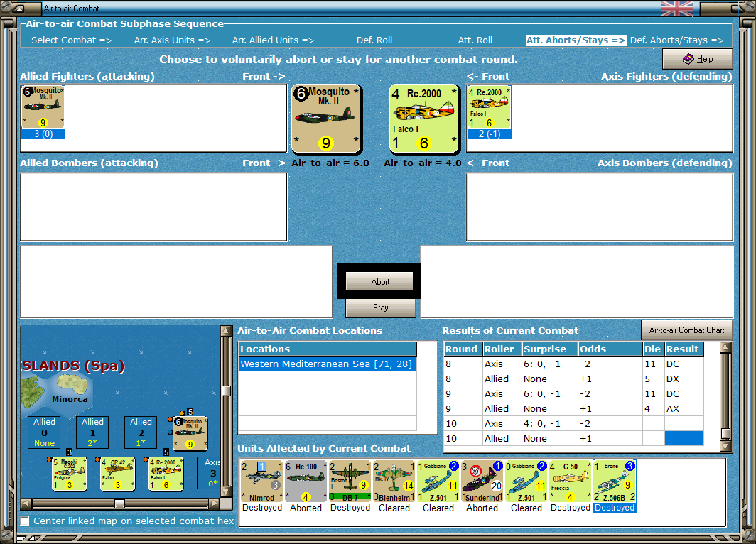The height and width of the screenshot is (544, 756).
Task: Open the Help button
Action: [x=697, y=59]
